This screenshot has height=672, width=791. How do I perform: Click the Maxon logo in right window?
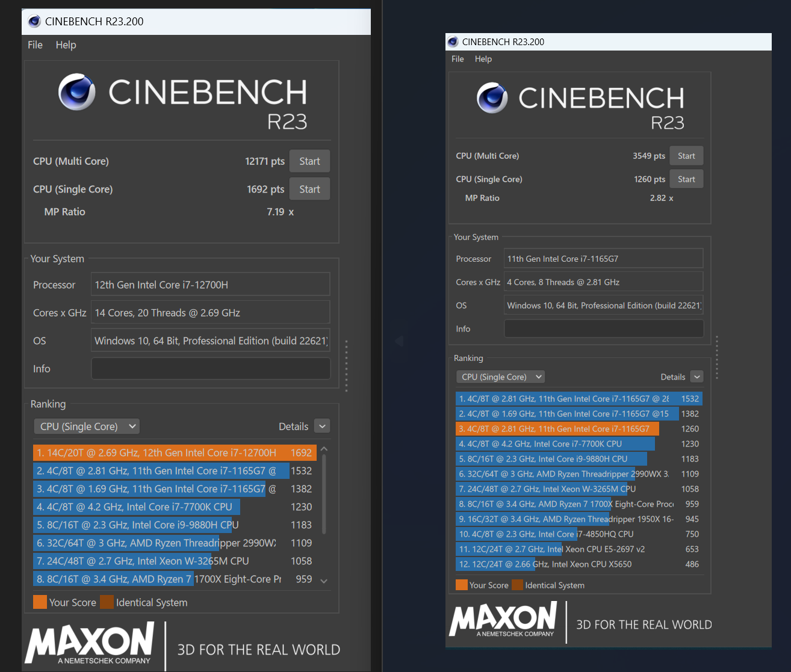coord(503,620)
